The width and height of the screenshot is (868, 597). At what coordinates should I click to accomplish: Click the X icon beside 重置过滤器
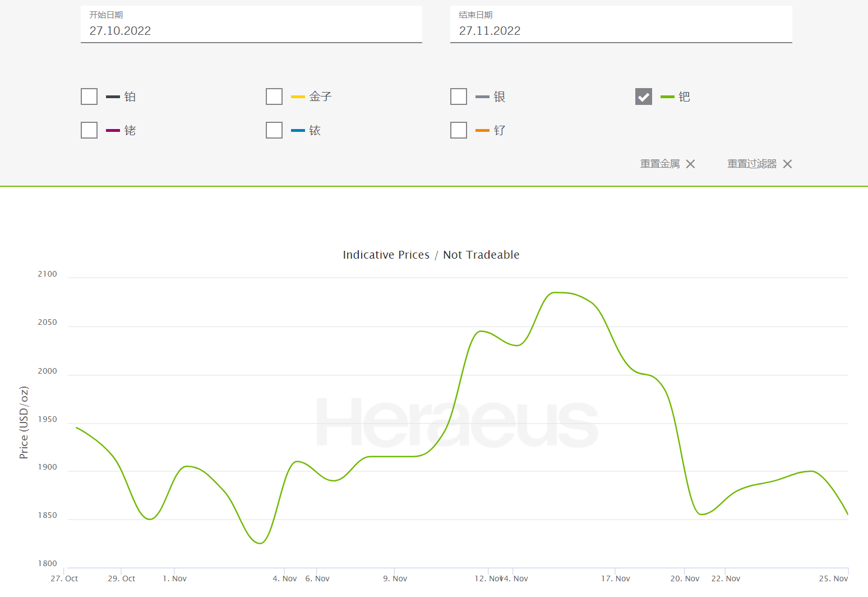point(788,164)
